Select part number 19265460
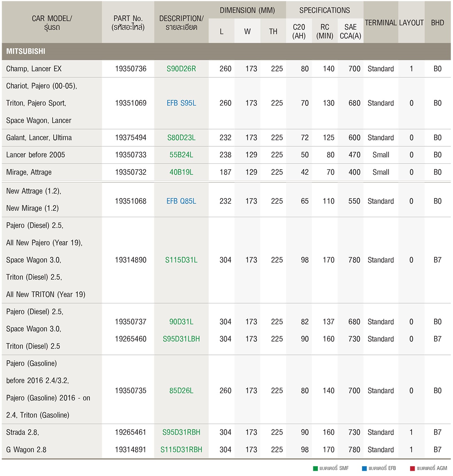 (x=131, y=339)
